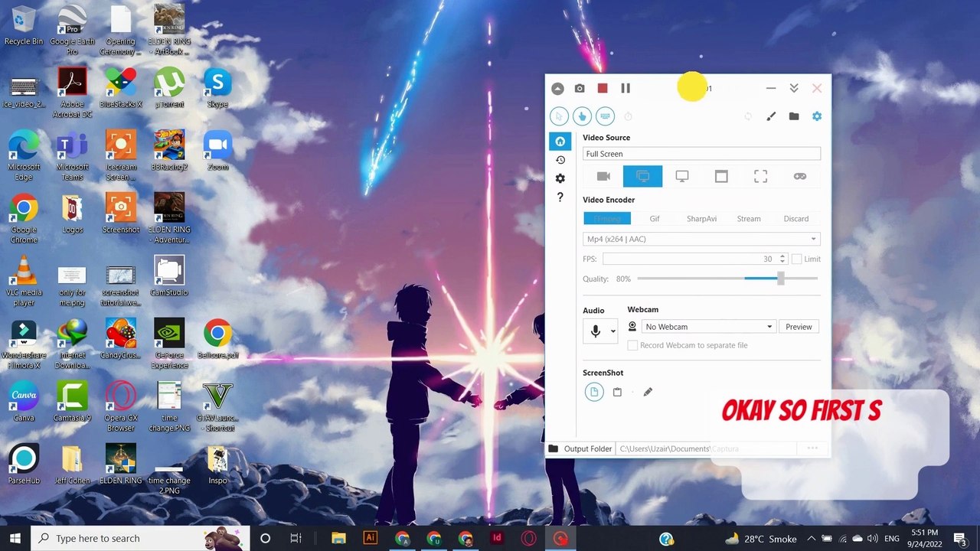Click the FPS value field
This screenshot has width=980, height=551.
pos(689,259)
